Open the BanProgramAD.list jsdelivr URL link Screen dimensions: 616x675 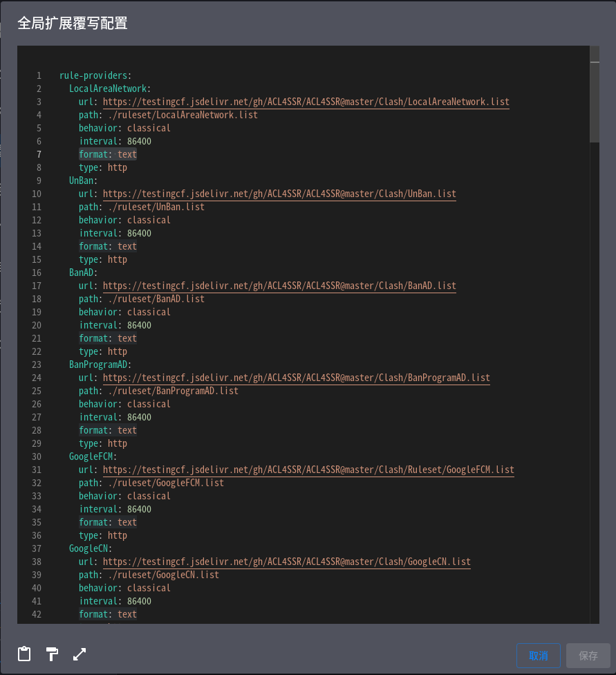point(296,378)
